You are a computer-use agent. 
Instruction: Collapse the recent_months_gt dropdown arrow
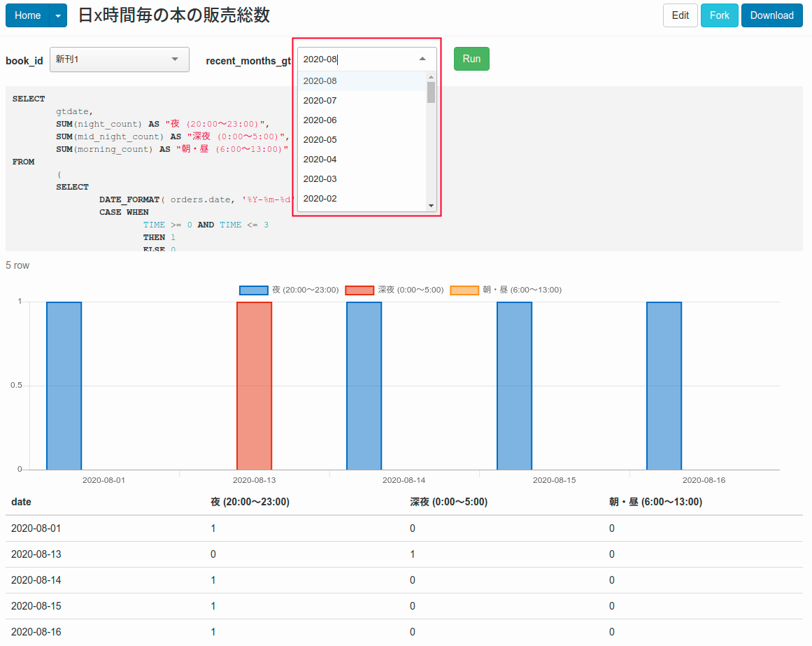pos(422,59)
